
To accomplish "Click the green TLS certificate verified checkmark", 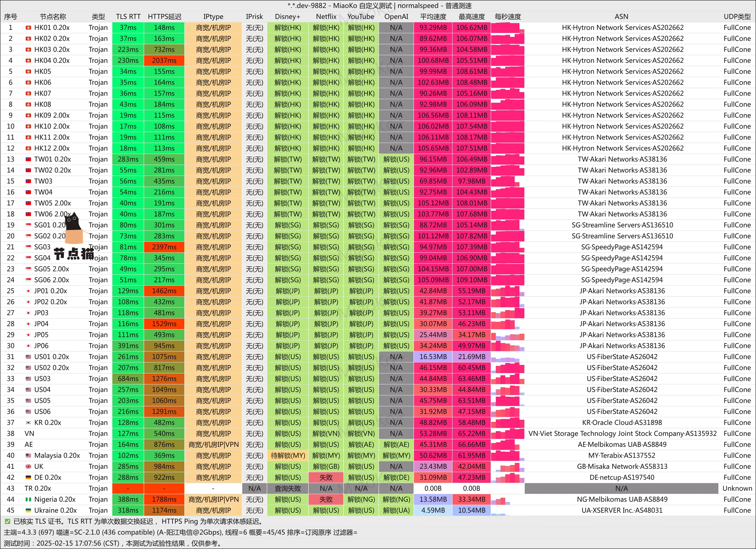I will [x=7, y=521].
